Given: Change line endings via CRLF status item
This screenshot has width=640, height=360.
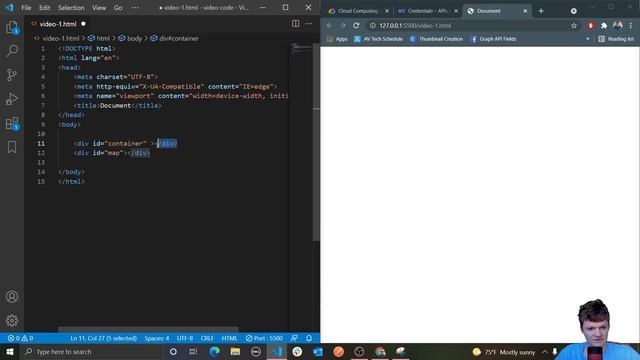Looking at the screenshot, I should tap(207, 338).
